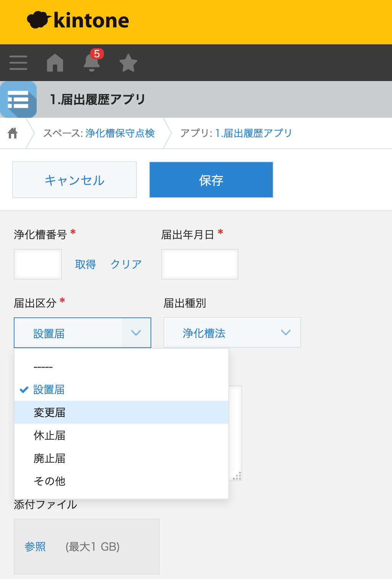
Task: Click the kintone logo
Action: point(78,20)
